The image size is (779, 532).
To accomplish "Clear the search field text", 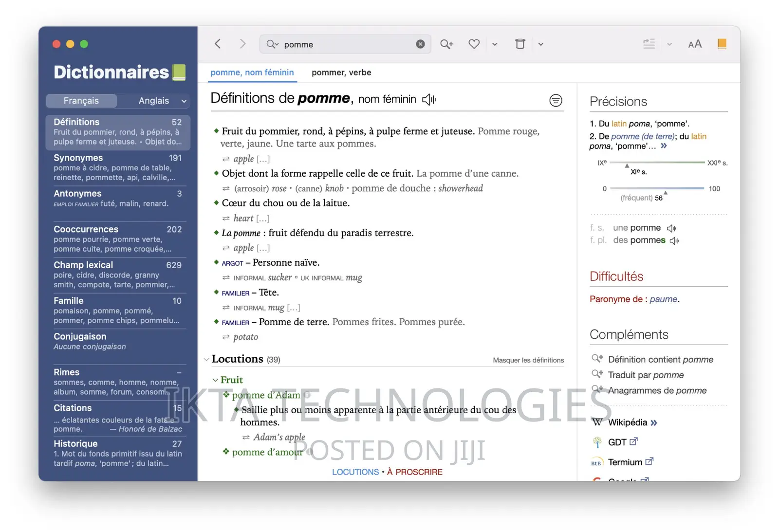I will click(420, 44).
